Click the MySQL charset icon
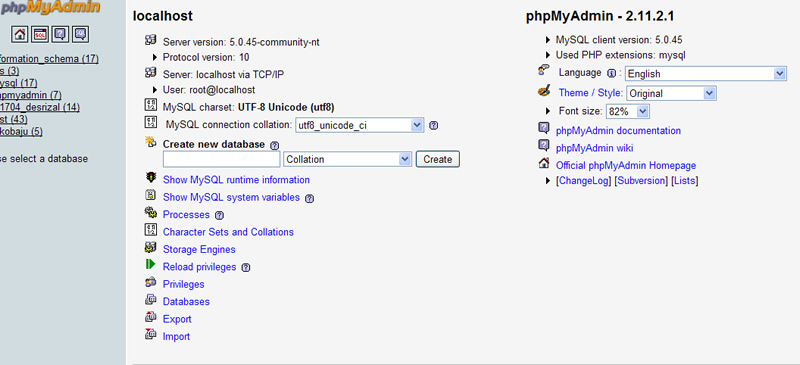 pos(151,106)
